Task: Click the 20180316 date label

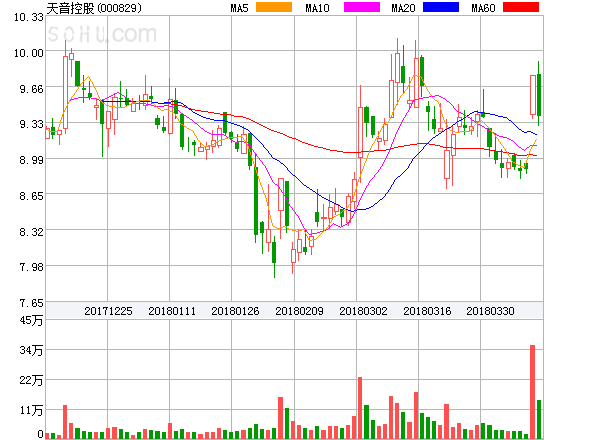Action: tap(427, 311)
